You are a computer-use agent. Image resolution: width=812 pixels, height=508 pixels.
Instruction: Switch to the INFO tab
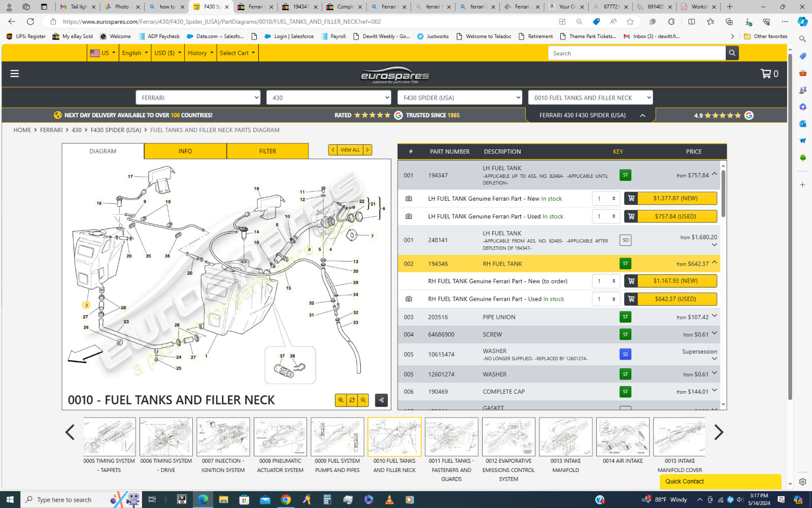tap(185, 151)
